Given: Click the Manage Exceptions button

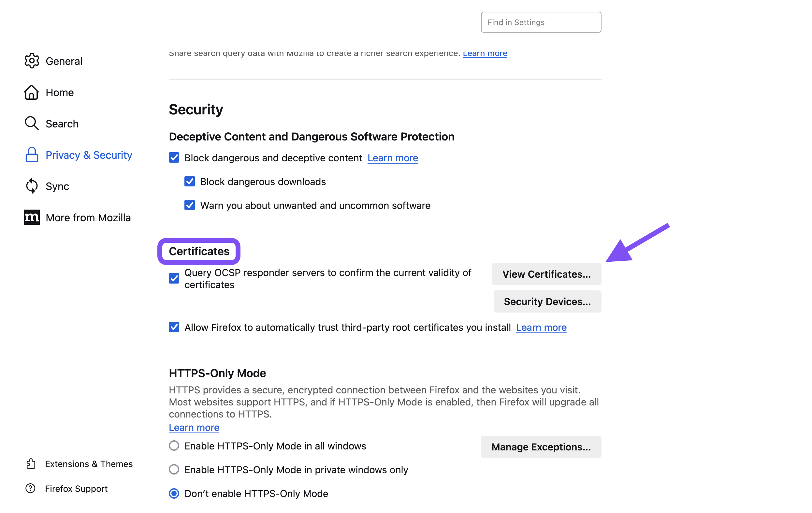Looking at the screenshot, I should (x=541, y=447).
